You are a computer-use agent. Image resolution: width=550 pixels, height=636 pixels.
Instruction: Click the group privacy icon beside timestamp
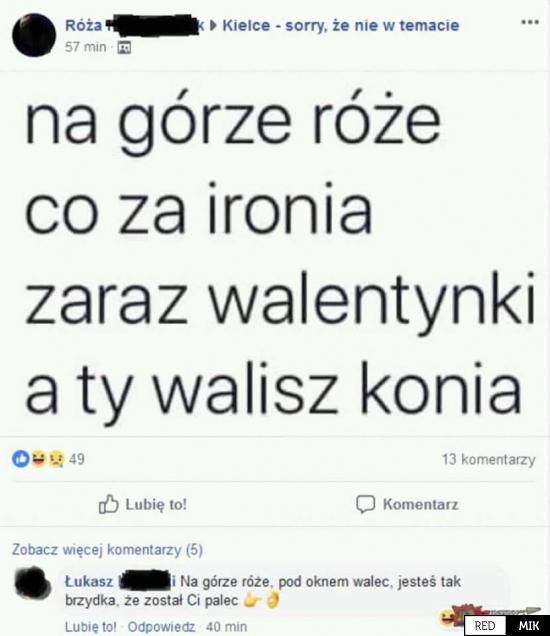[124, 48]
